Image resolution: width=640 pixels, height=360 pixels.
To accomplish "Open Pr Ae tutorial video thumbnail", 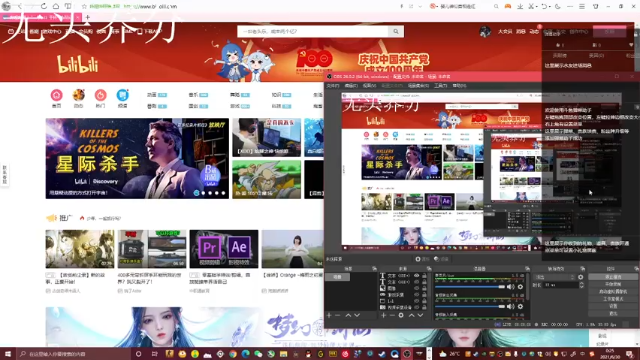I will pyautogui.click(x=224, y=249).
